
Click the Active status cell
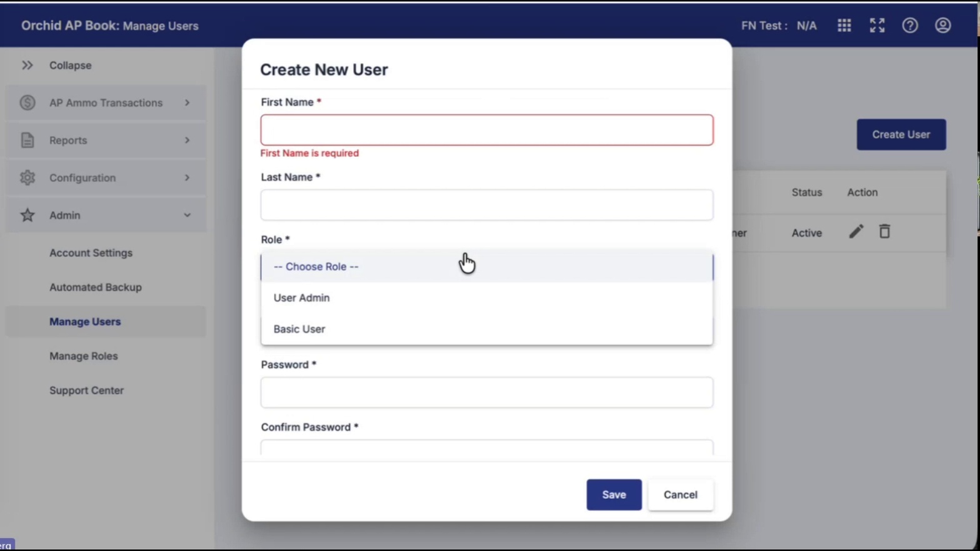807,233
